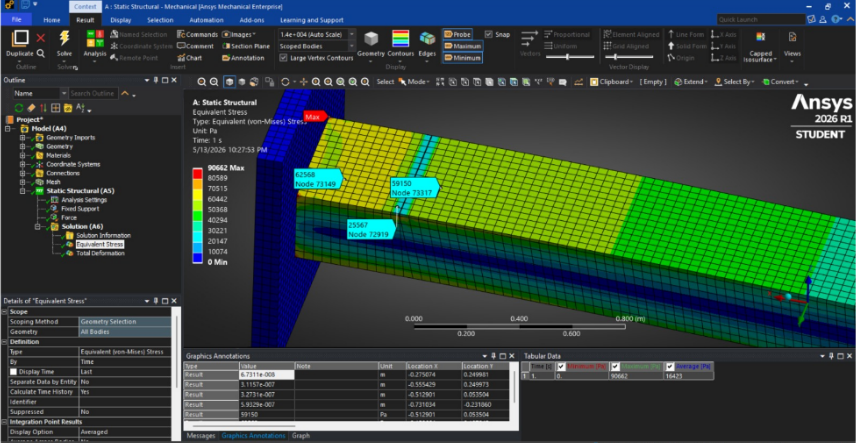
Task: Uncheck Large Vertex Contours
Action: click(x=283, y=58)
